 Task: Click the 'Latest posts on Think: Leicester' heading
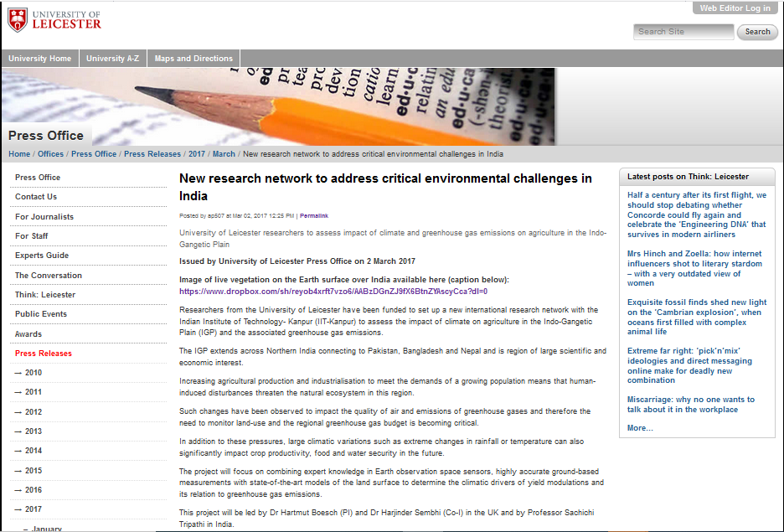[x=688, y=177]
